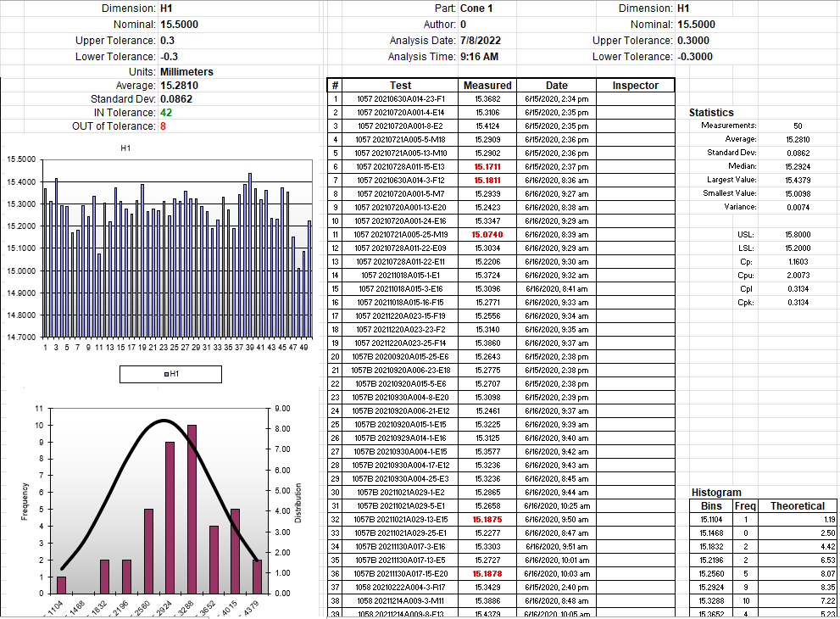Click the Statistics section heading
Viewport: 840px width, 619px height.
tap(711, 113)
